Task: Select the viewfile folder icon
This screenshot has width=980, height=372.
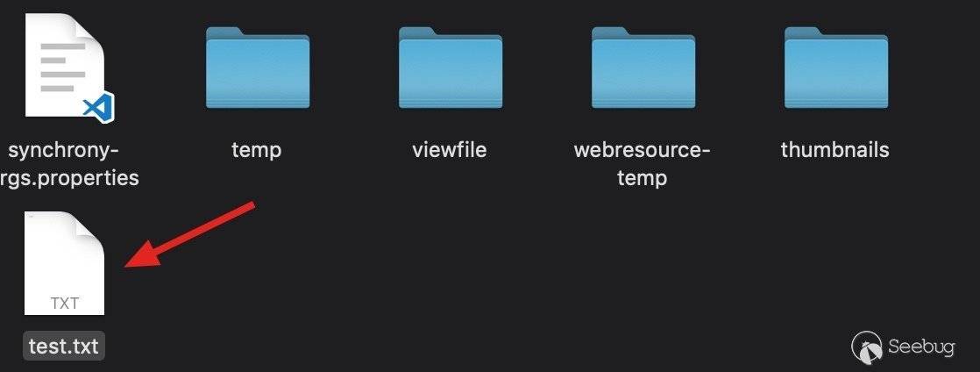Action: (450, 68)
